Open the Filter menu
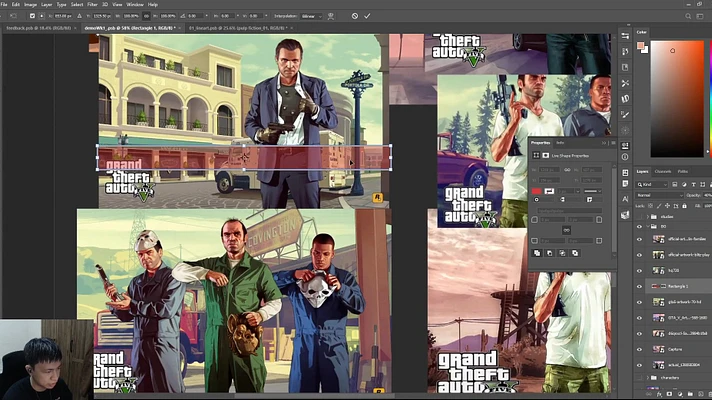 click(x=92, y=5)
